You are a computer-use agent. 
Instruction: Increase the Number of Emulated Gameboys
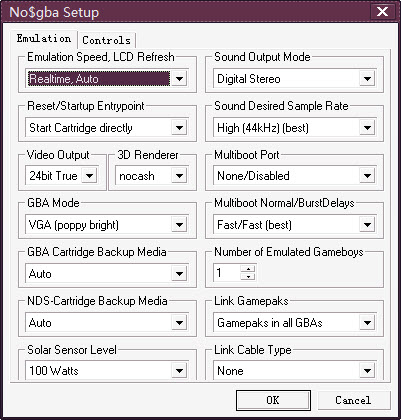pos(248,269)
